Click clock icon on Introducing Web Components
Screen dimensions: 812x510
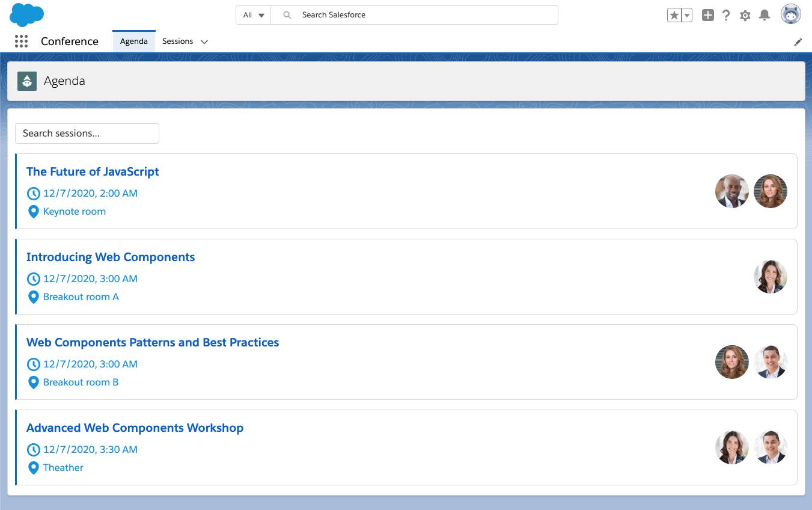tap(34, 279)
